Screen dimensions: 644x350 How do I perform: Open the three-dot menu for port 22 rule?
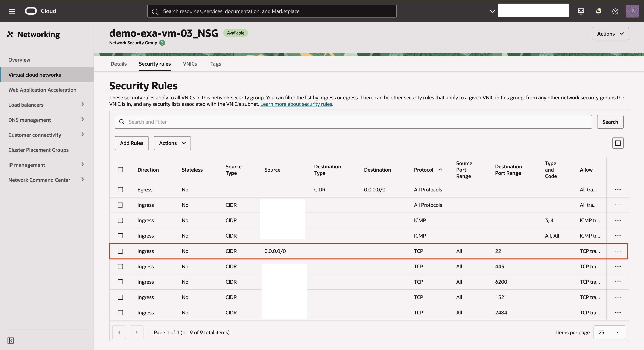click(x=618, y=251)
